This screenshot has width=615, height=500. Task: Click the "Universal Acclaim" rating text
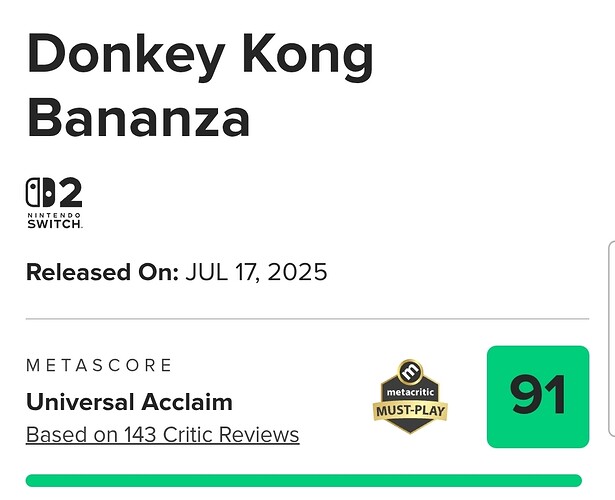tap(129, 403)
